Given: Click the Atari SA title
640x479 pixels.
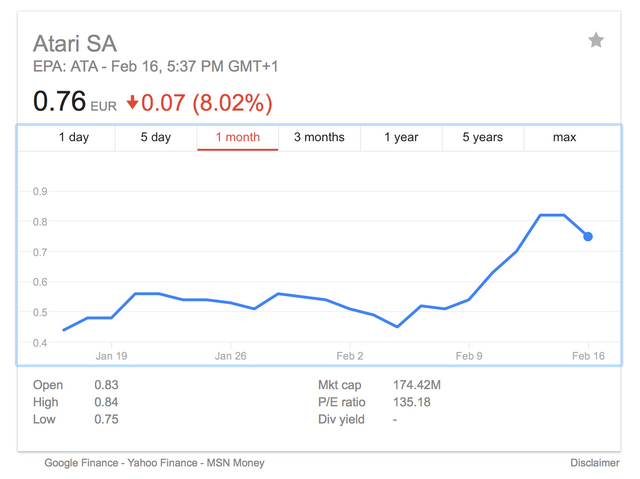Looking at the screenshot, I should tap(75, 43).
